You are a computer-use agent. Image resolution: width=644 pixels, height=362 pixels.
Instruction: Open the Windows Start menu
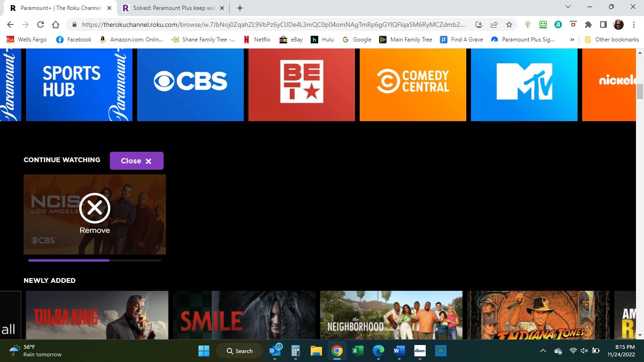(204, 351)
